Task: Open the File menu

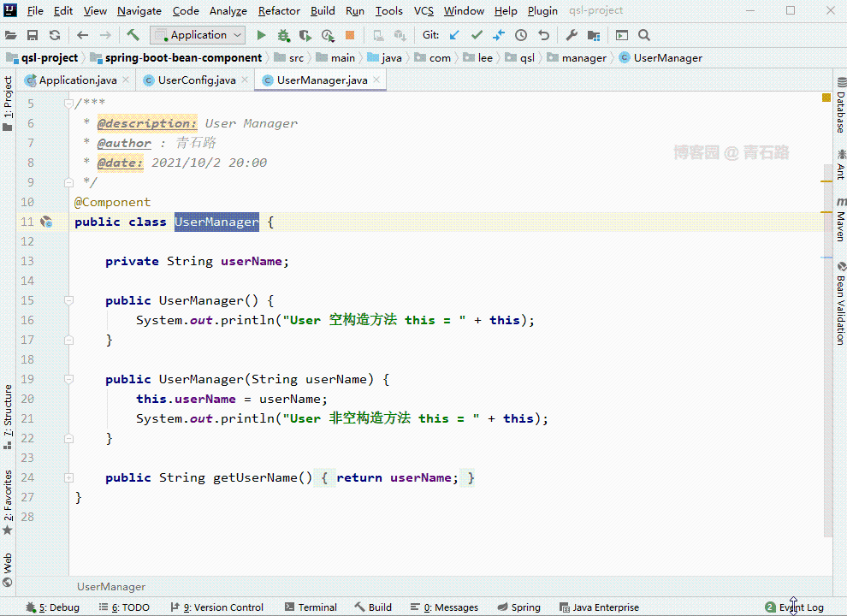Action: coord(35,11)
